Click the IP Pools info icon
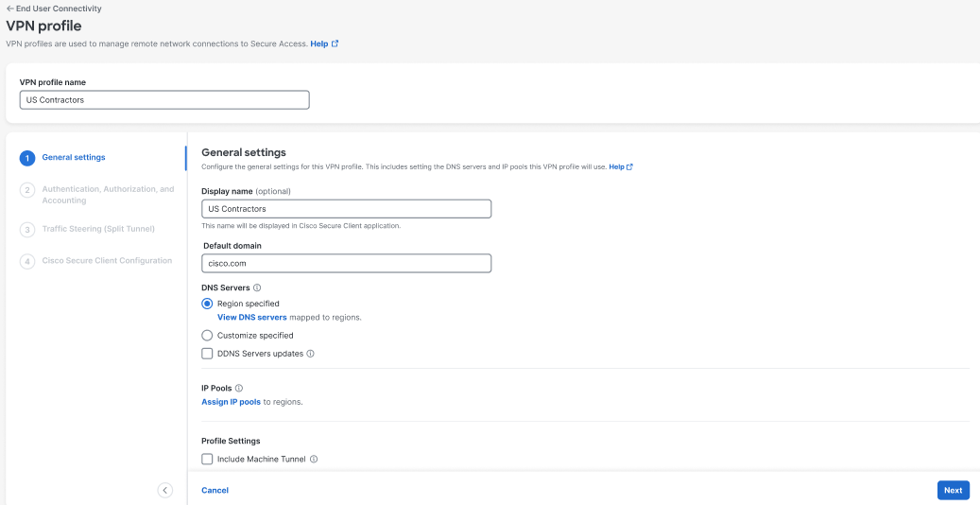 coord(239,388)
